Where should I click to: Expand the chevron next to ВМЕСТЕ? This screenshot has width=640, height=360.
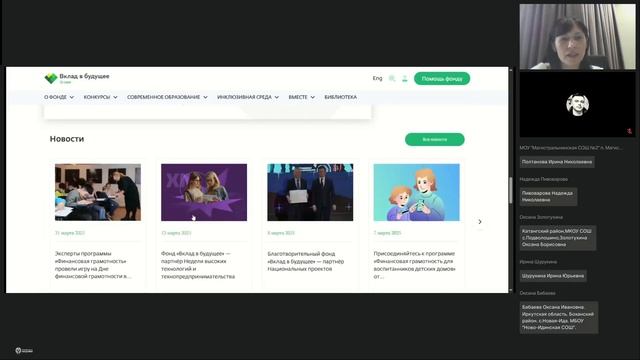point(313,97)
